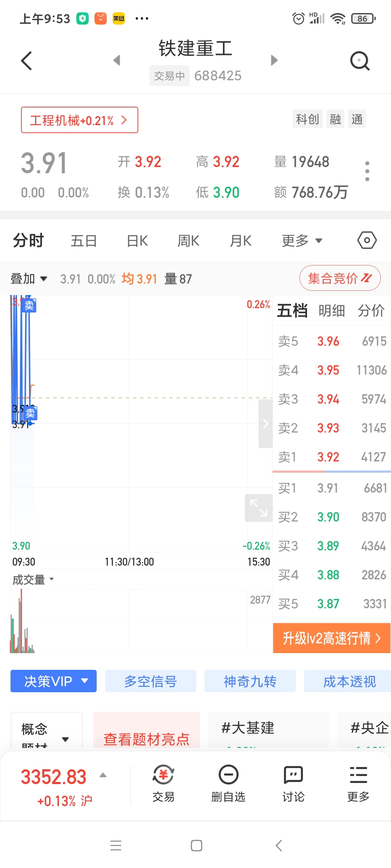Image resolution: width=391 pixels, height=868 pixels.
Task: Tap the 科创 tag
Action: pos(308,119)
